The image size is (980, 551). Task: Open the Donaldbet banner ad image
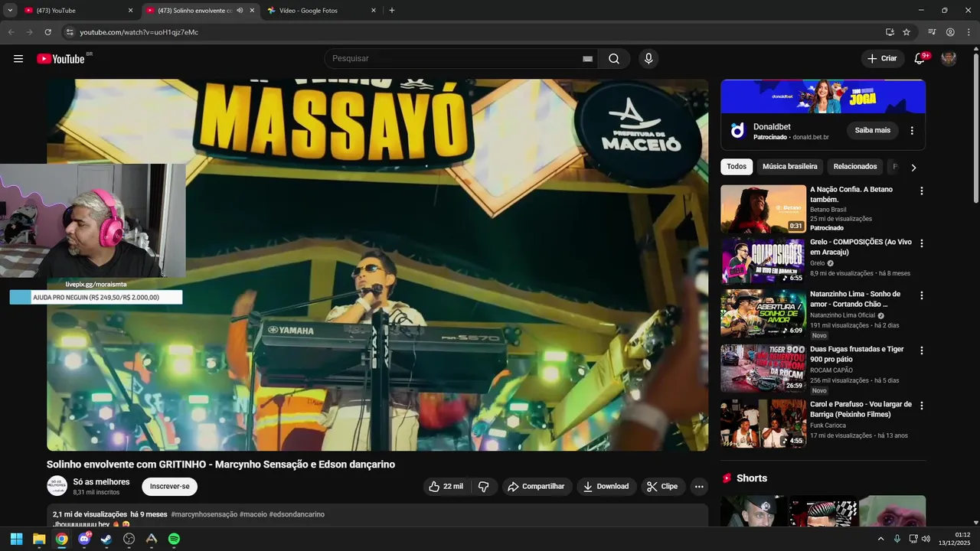point(823,96)
